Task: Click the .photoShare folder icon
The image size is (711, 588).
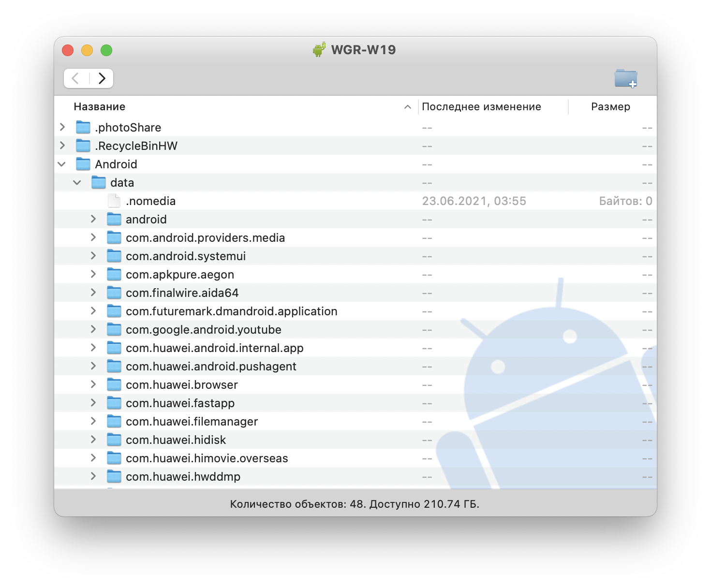Action: tap(83, 128)
